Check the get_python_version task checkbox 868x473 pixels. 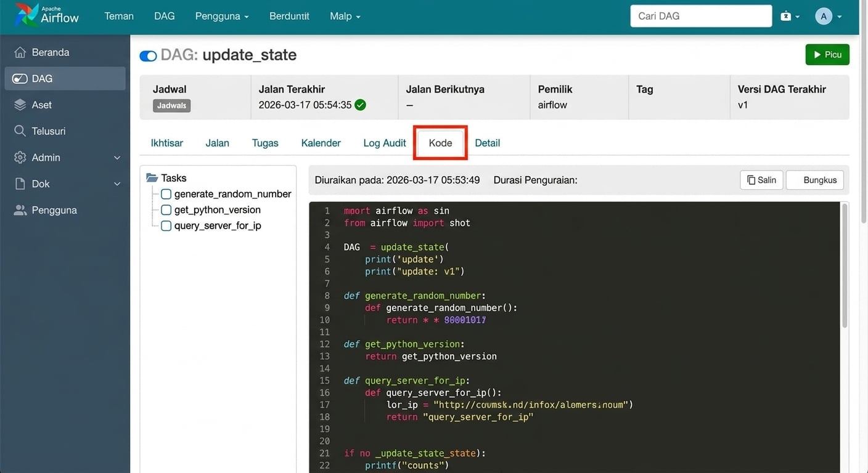pos(166,210)
